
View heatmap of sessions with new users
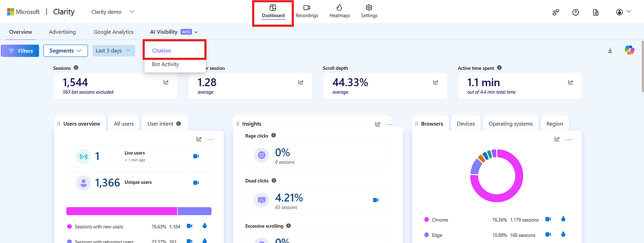pos(204,226)
